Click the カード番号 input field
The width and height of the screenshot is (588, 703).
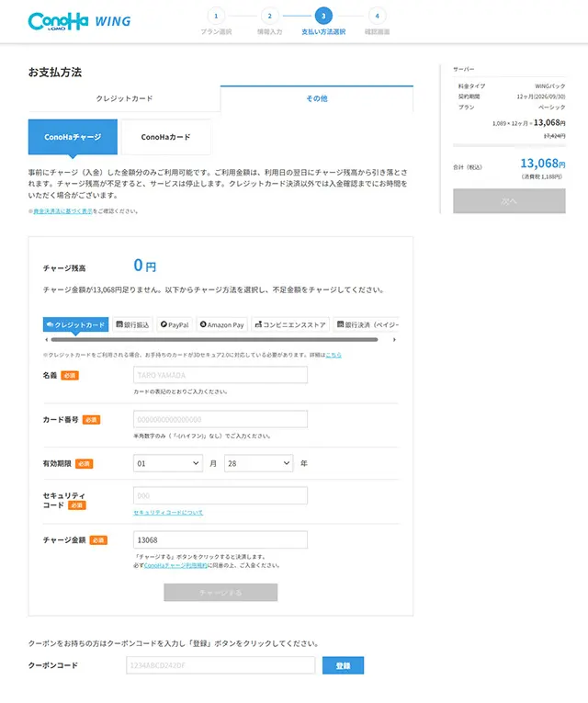coord(220,419)
